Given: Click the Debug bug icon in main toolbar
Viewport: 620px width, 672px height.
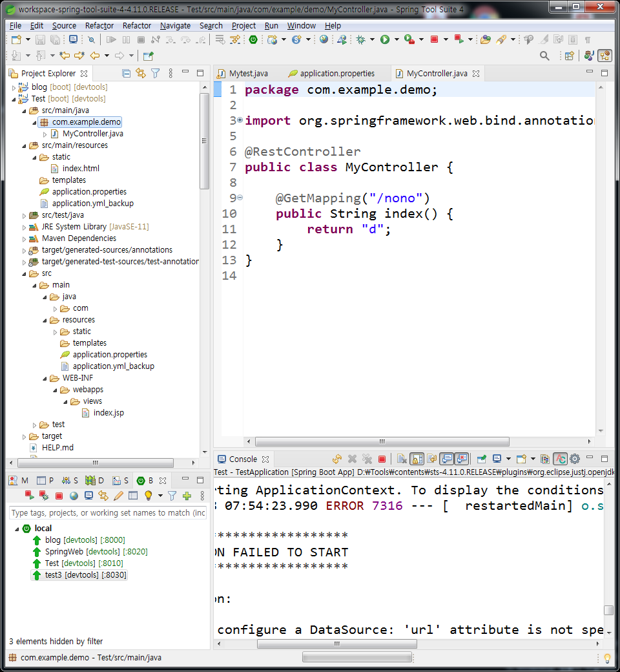Looking at the screenshot, I should click(361, 40).
